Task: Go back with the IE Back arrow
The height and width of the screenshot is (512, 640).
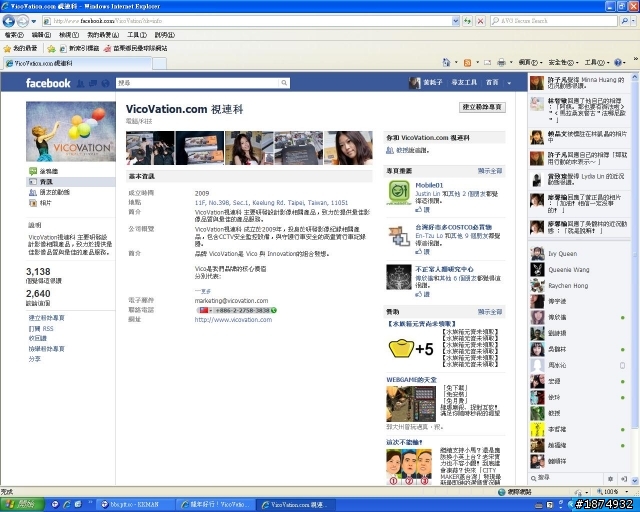Action: tap(9, 21)
